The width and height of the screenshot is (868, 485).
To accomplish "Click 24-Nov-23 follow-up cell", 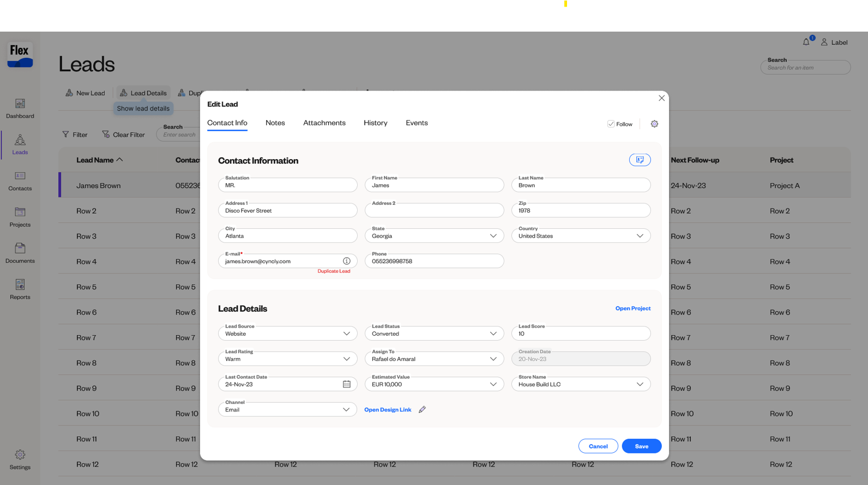I will [x=688, y=186].
